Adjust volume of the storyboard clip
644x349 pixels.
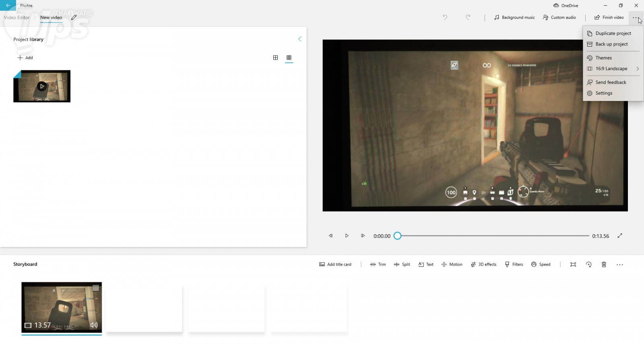94,325
